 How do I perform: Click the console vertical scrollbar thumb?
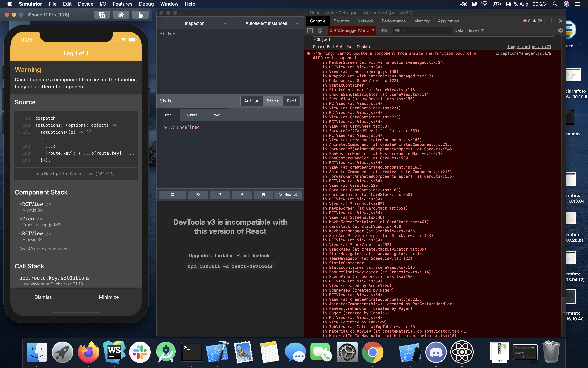click(x=563, y=305)
